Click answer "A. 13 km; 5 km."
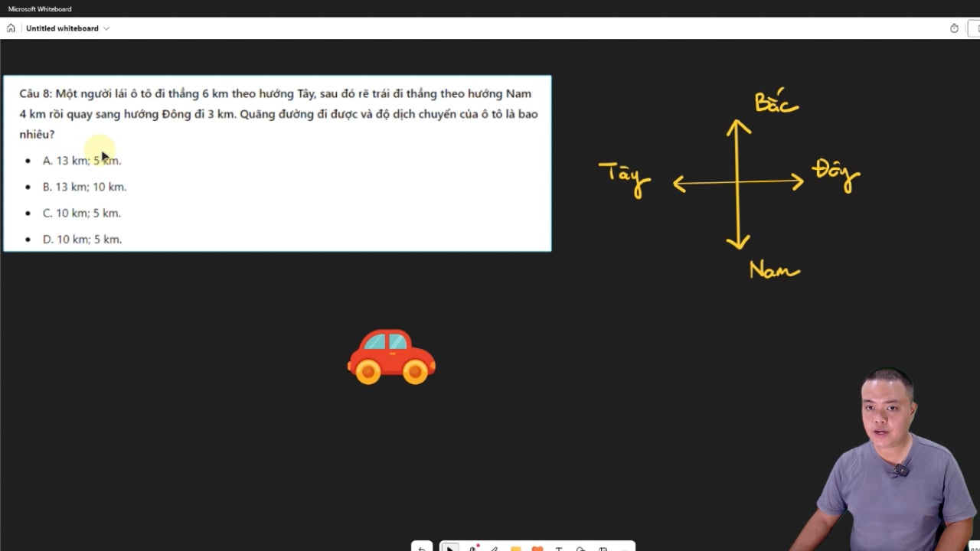 point(82,161)
